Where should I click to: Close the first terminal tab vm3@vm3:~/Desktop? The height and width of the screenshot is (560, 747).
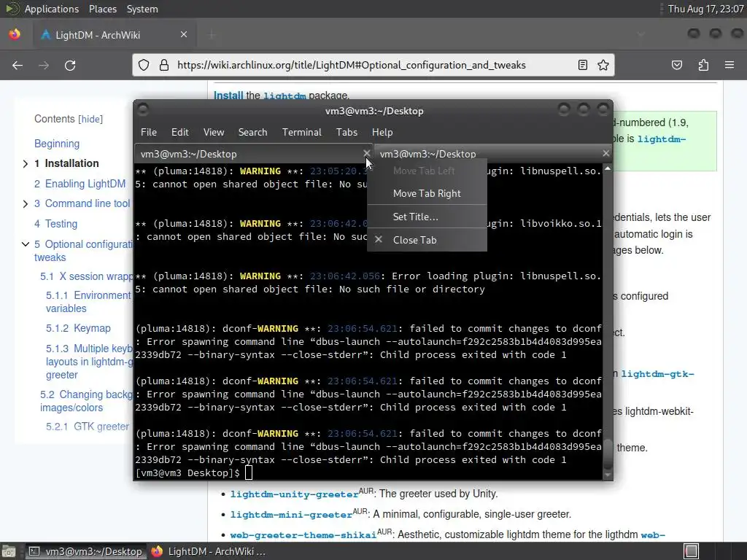coord(366,153)
